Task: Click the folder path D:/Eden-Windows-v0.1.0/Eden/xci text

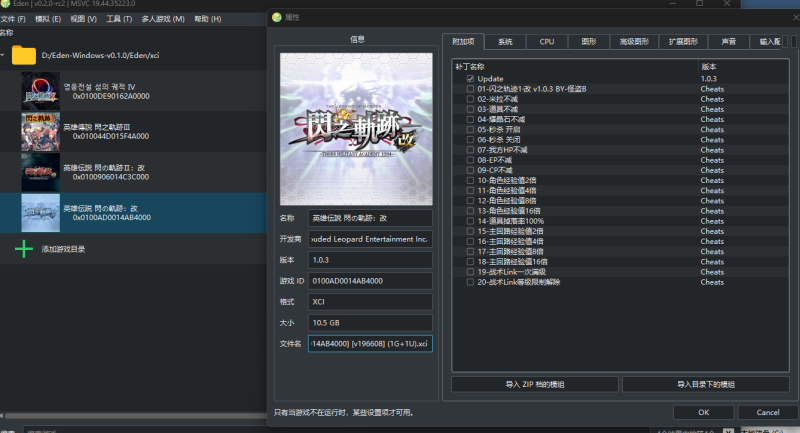Action: (x=101, y=55)
